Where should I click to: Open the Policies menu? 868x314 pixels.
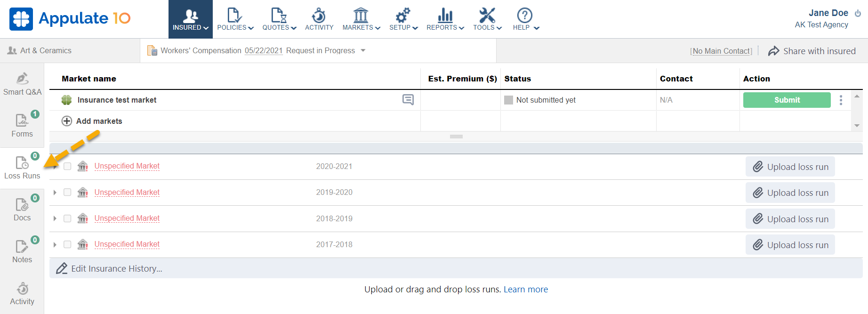(x=235, y=19)
